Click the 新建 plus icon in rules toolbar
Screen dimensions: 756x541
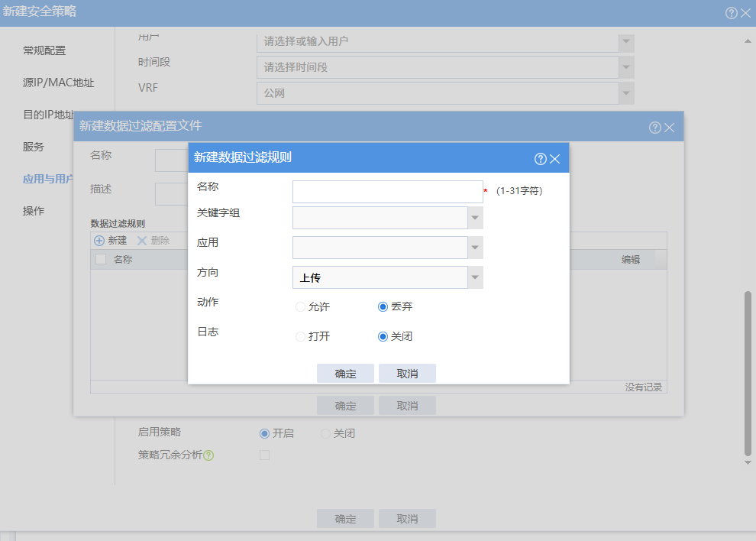pos(99,240)
